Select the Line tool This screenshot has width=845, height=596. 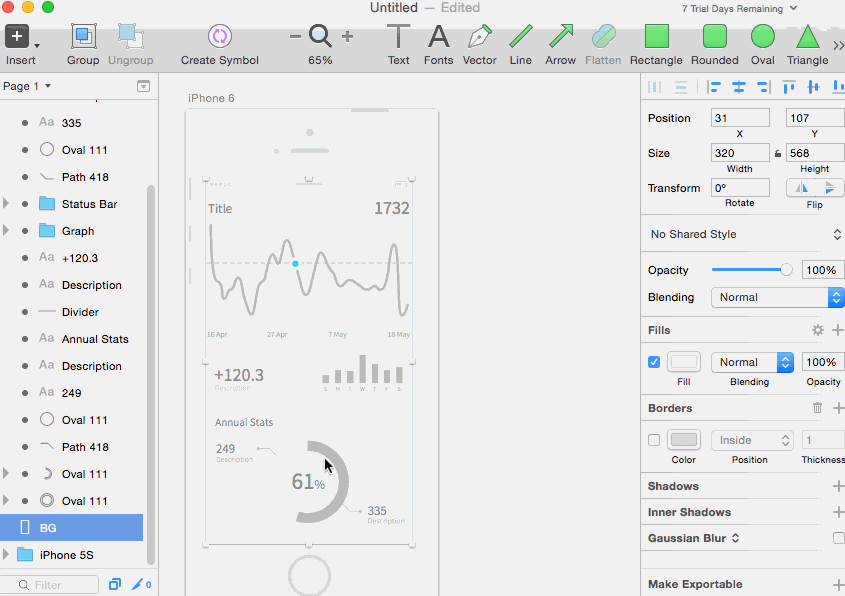(520, 37)
